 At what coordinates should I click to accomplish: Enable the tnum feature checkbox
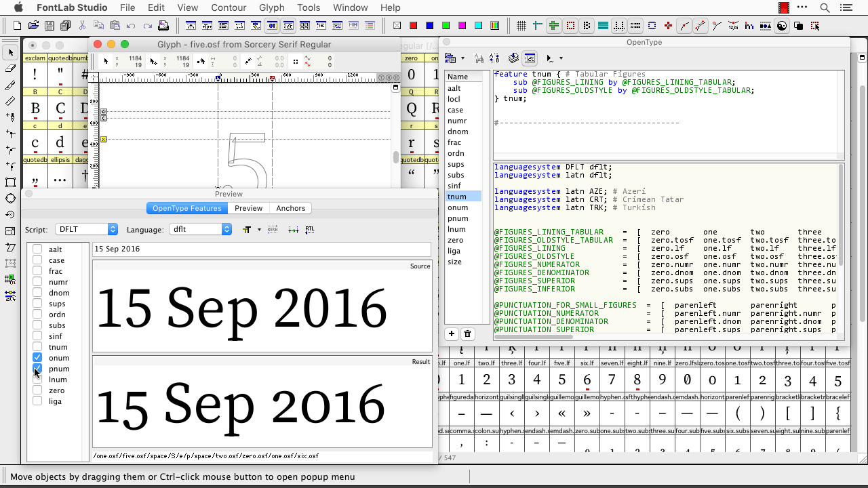37,347
